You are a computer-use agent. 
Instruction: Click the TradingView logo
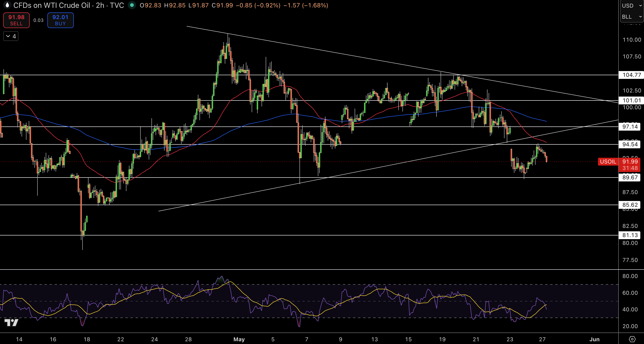tap(11, 322)
